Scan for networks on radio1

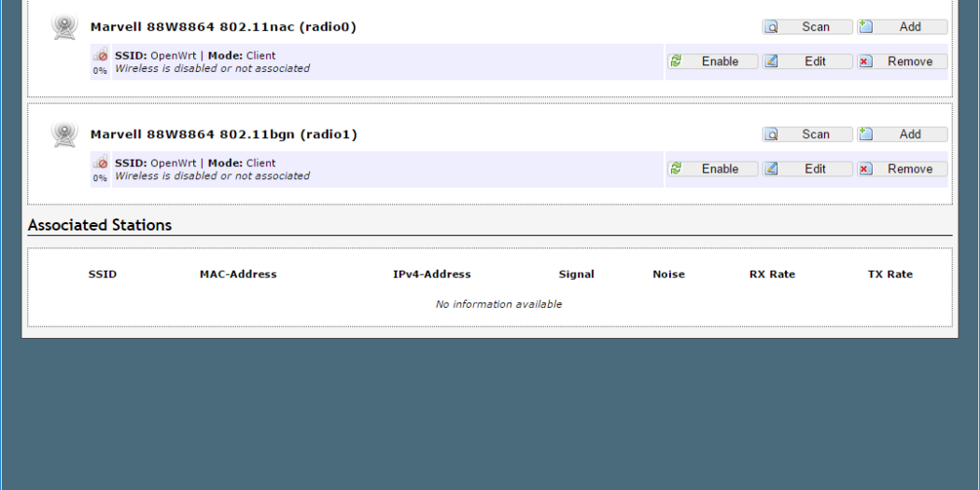[x=807, y=134]
